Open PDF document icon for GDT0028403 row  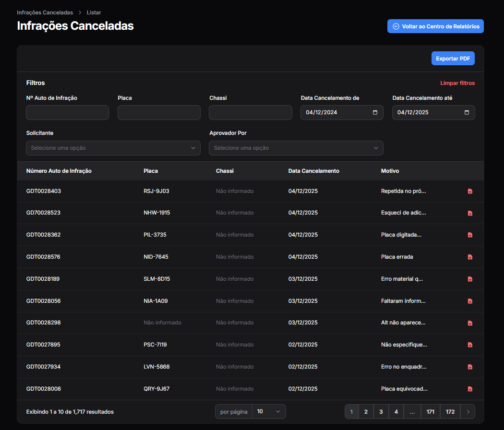(470, 191)
